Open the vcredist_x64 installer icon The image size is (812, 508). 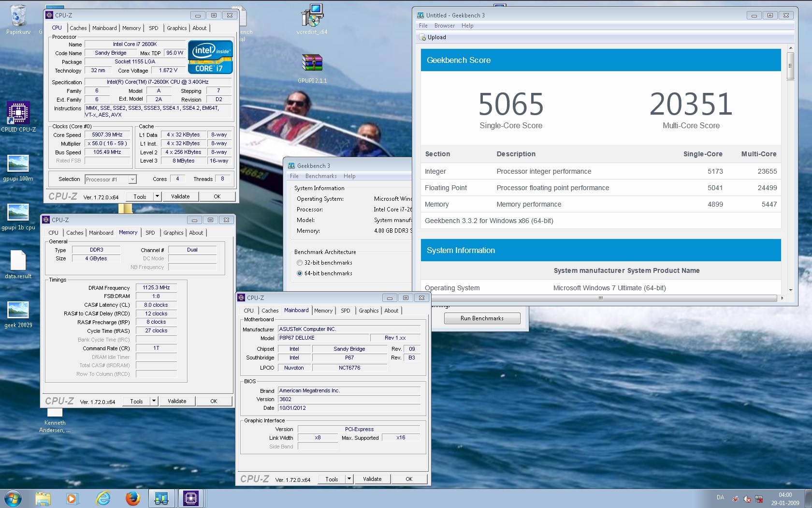(312, 19)
